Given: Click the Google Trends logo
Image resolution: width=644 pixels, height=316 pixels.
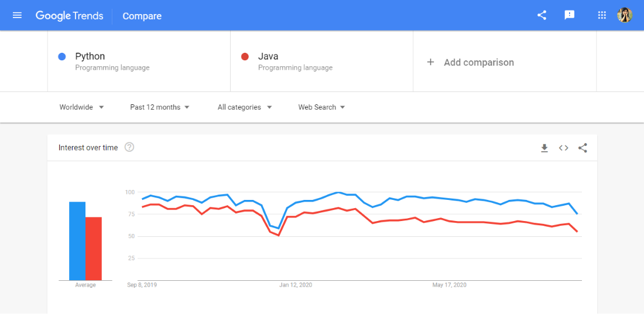Looking at the screenshot, I should [70, 16].
